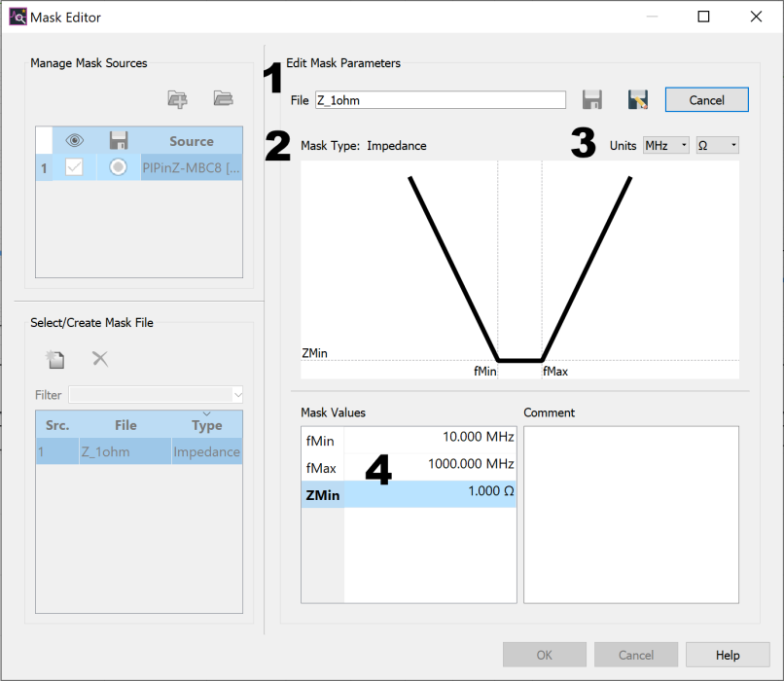Save the Z_1ohm mask with the disk icon
The width and height of the screenshot is (784, 681).
591,99
